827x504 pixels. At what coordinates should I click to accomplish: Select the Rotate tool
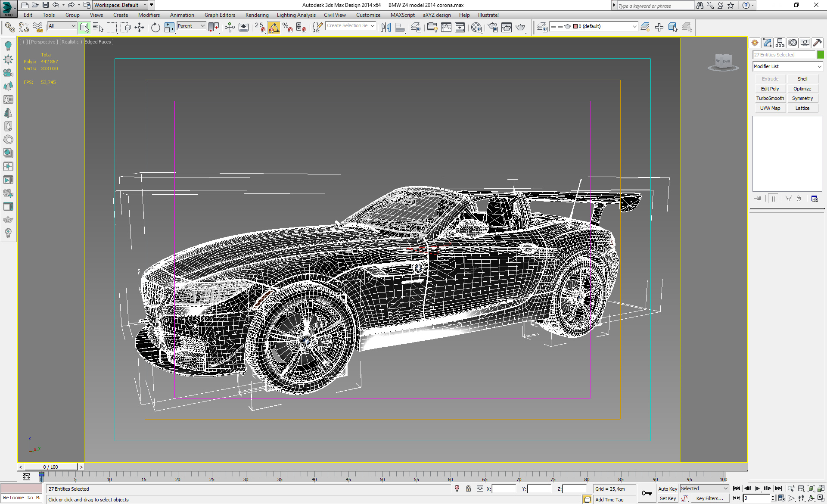pos(155,28)
